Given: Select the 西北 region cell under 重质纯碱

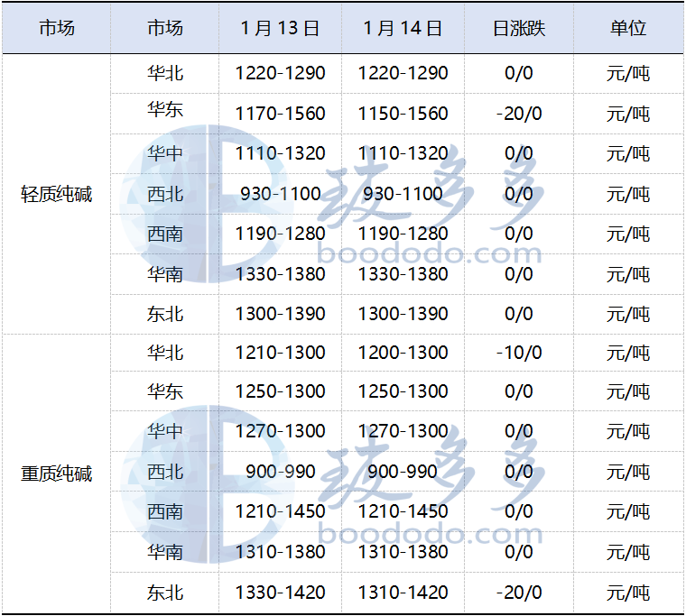Looking at the screenshot, I should pos(165,473).
